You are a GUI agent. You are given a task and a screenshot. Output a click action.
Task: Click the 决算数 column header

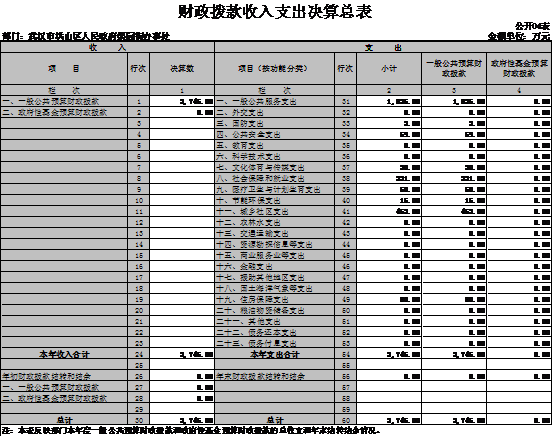point(182,68)
